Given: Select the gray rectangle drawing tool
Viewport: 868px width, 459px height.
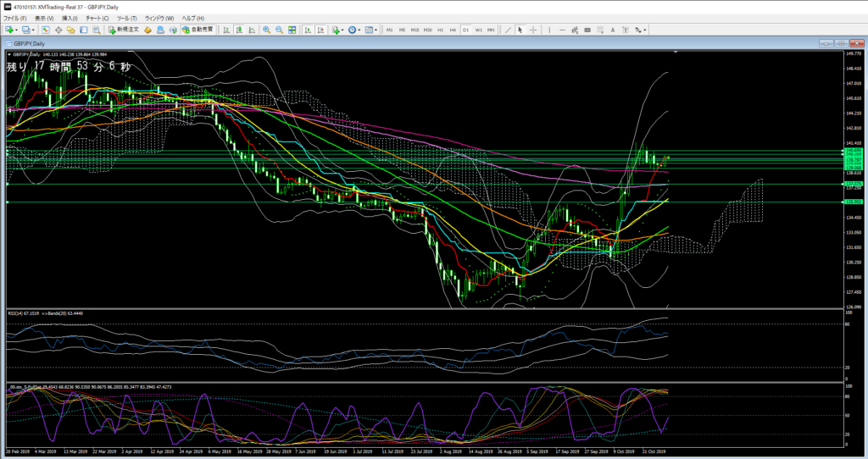Looking at the screenshot, I should (587, 30).
